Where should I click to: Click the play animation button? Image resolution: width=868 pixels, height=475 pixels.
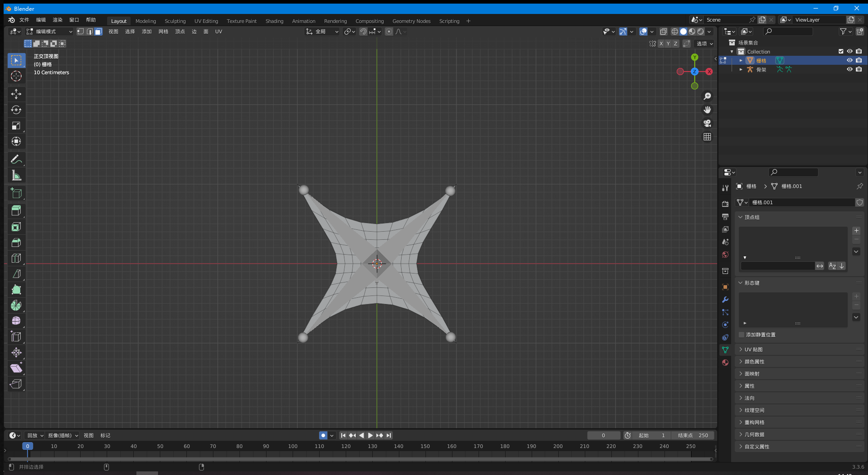coord(370,435)
